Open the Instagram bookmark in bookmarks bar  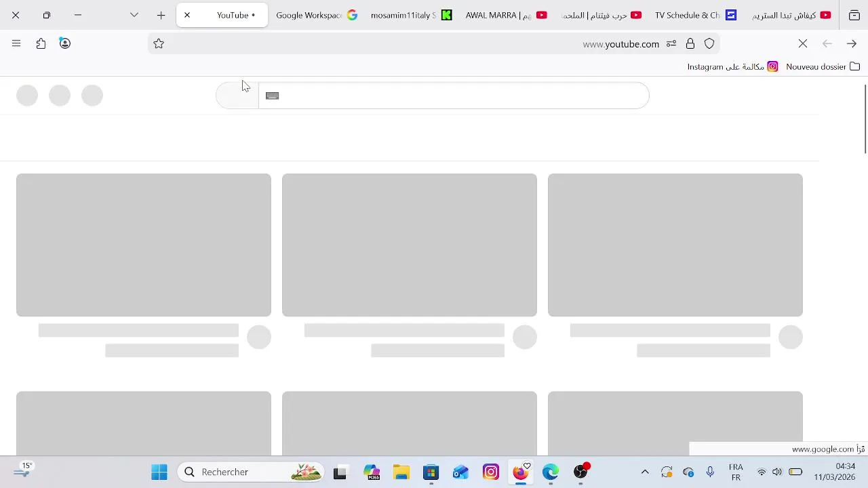(x=732, y=66)
